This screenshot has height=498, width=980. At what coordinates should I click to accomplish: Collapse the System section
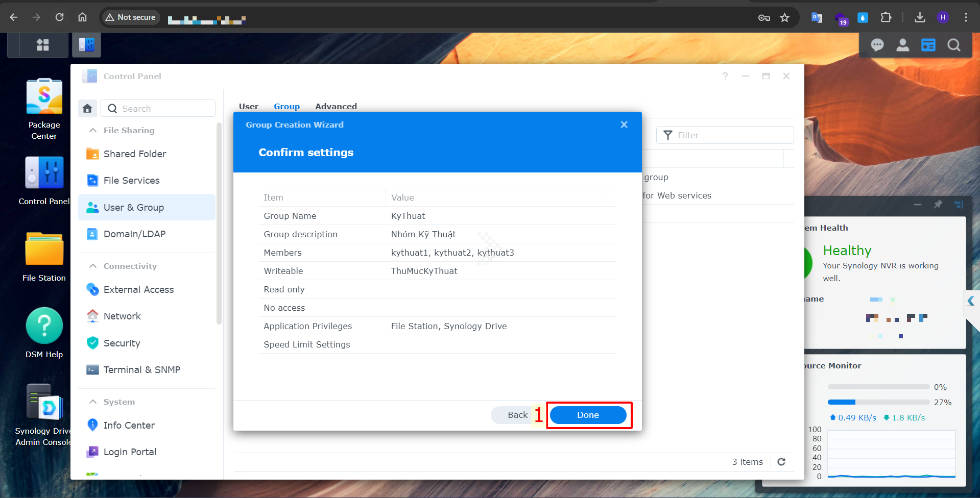[93, 402]
